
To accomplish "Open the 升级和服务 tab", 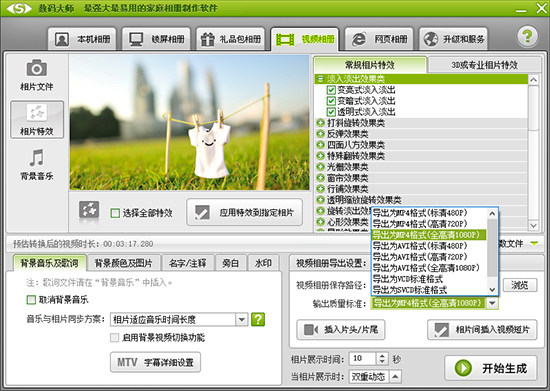I will click(454, 39).
